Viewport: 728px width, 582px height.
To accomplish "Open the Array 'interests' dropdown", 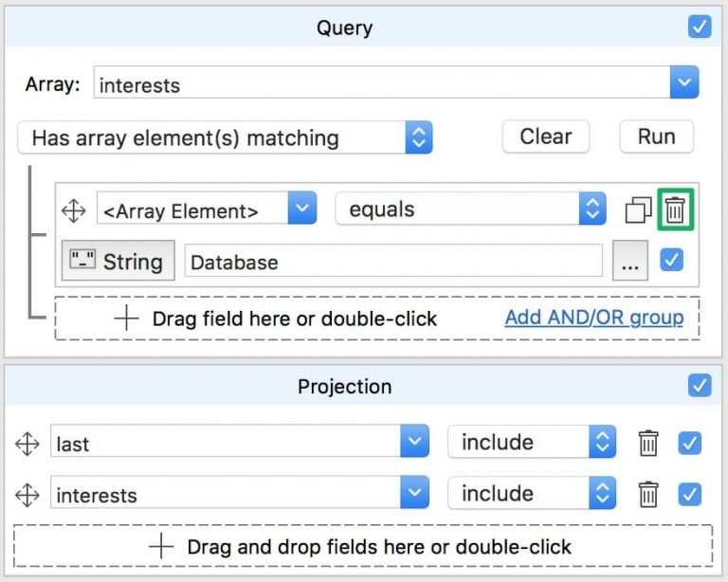I will tap(683, 83).
